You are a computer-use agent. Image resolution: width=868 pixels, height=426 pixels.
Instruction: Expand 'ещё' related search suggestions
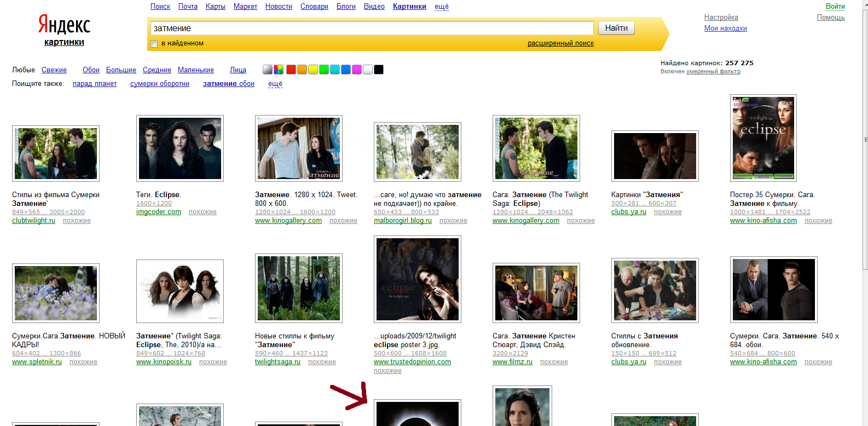pyautogui.click(x=275, y=84)
